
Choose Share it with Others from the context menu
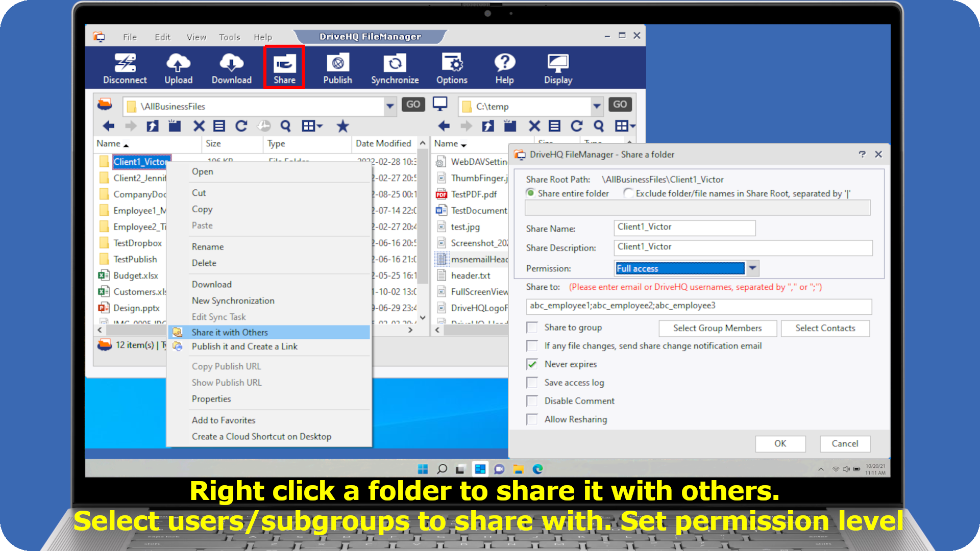(x=230, y=332)
